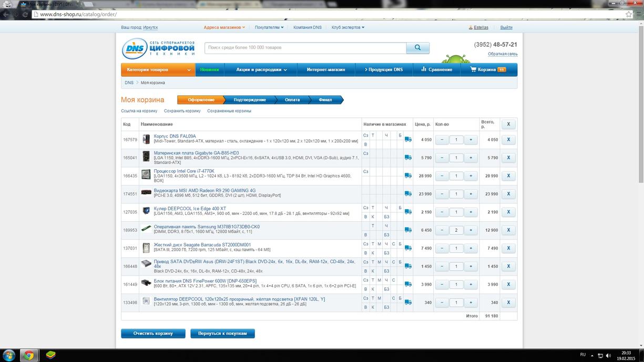Expand Покупателям dropdown in top bar

(269, 27)
